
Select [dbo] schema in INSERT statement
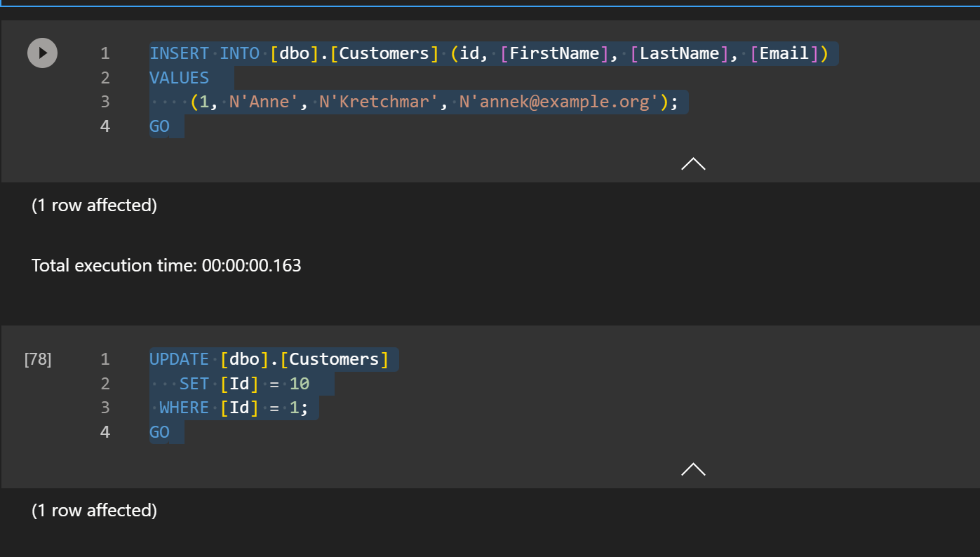coord(295,53)
